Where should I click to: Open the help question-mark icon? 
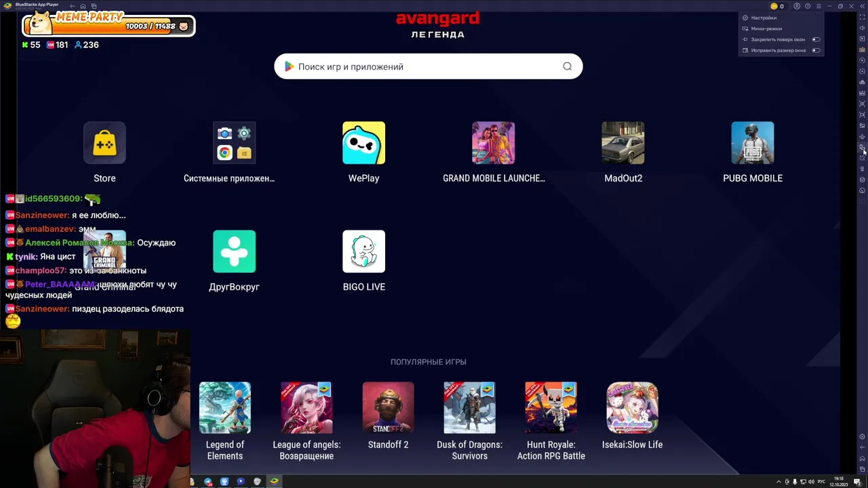[808, 6]
